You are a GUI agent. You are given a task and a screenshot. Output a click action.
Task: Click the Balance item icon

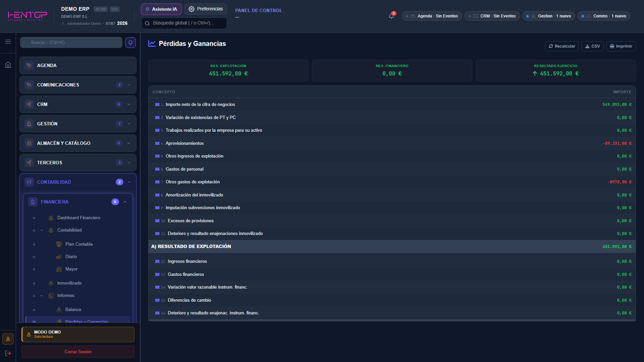click(x=59, y=310)
